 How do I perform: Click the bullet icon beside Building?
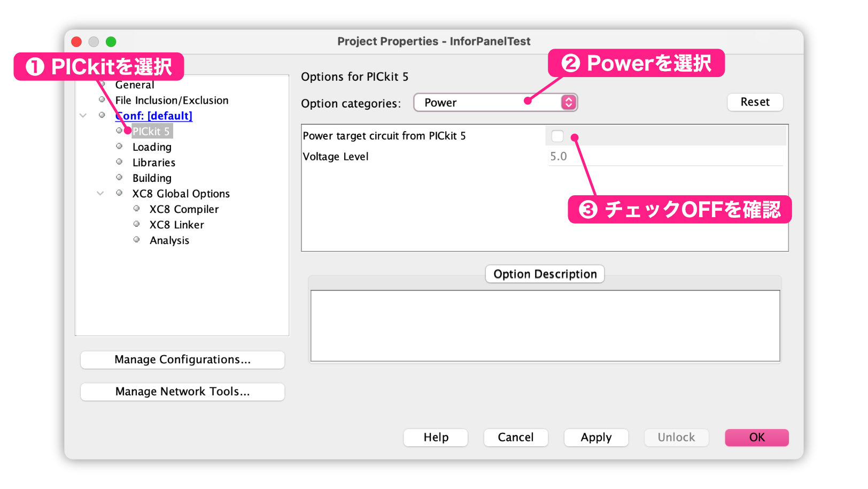pos(119,177)
